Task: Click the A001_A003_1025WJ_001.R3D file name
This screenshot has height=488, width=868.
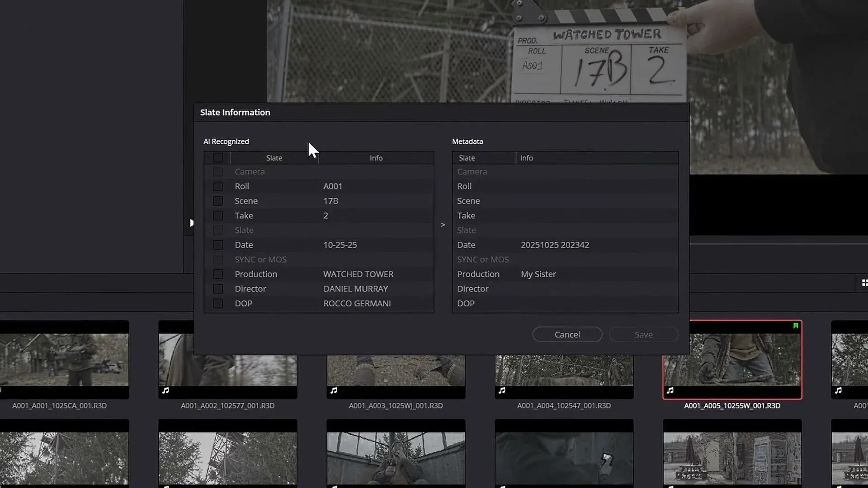Action: click(396, 406)
